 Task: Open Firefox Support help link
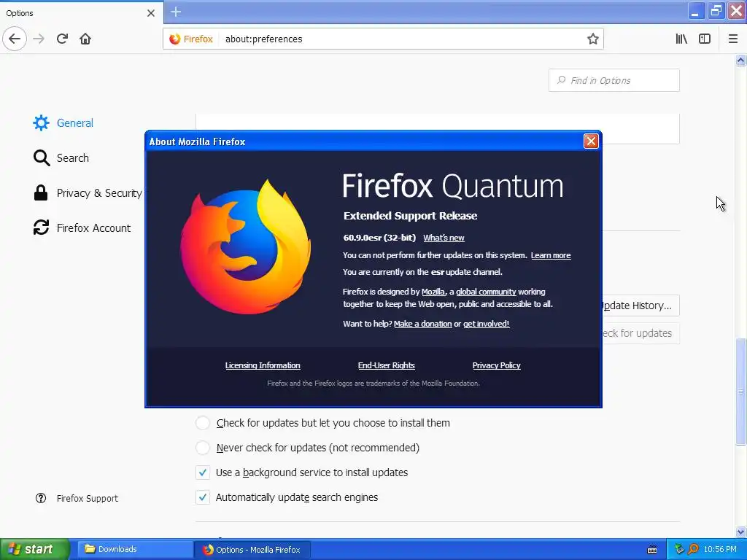pos(77,498)
